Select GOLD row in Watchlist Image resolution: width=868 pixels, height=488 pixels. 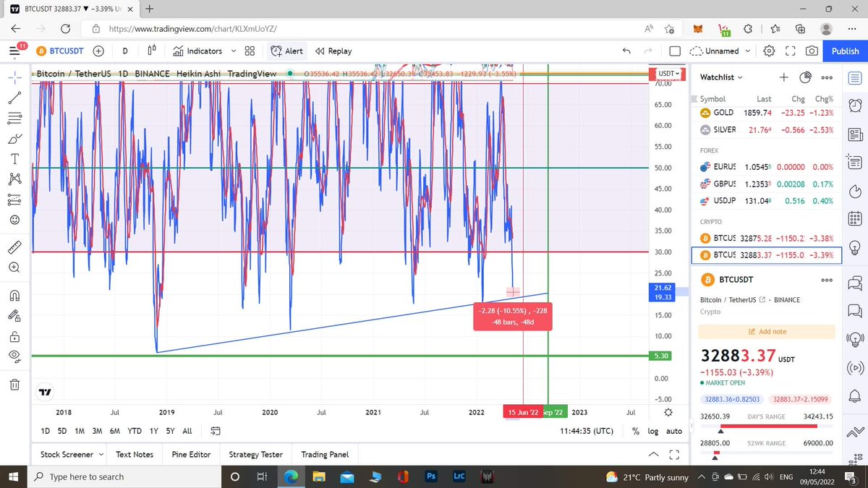766,113
